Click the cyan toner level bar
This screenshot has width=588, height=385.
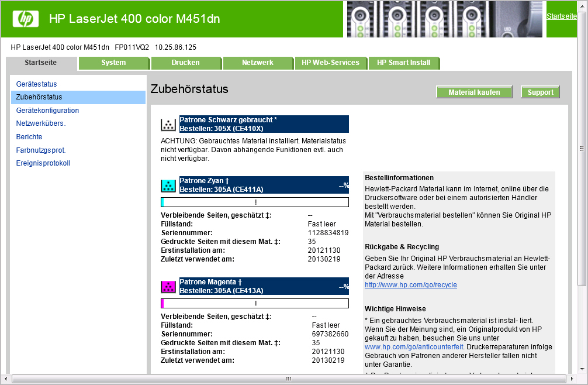tap(255, 202)
